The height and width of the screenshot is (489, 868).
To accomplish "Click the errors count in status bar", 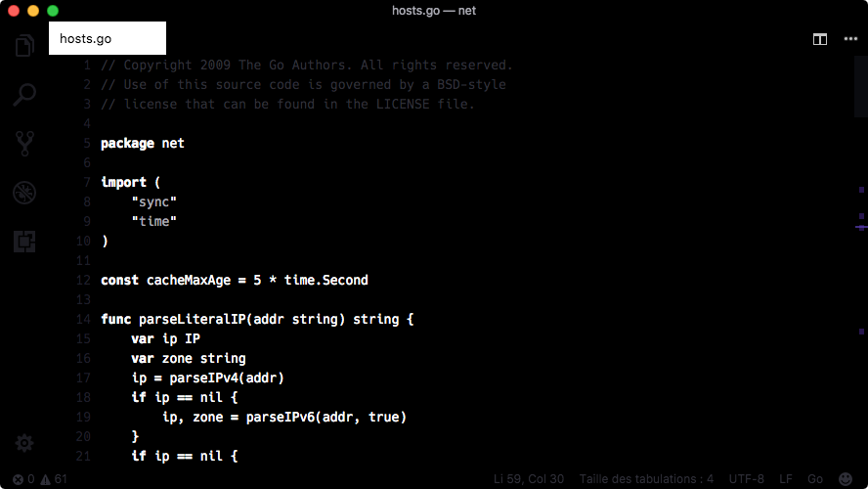I will coord(23,479).
